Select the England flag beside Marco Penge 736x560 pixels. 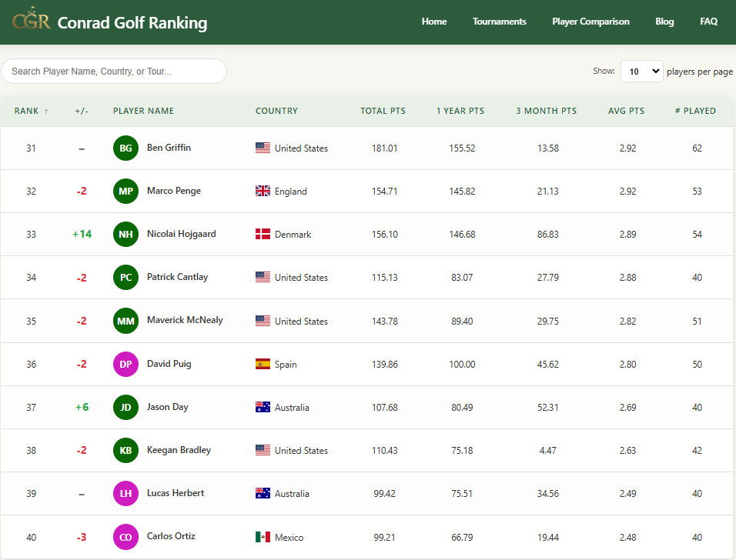(261, 191)
